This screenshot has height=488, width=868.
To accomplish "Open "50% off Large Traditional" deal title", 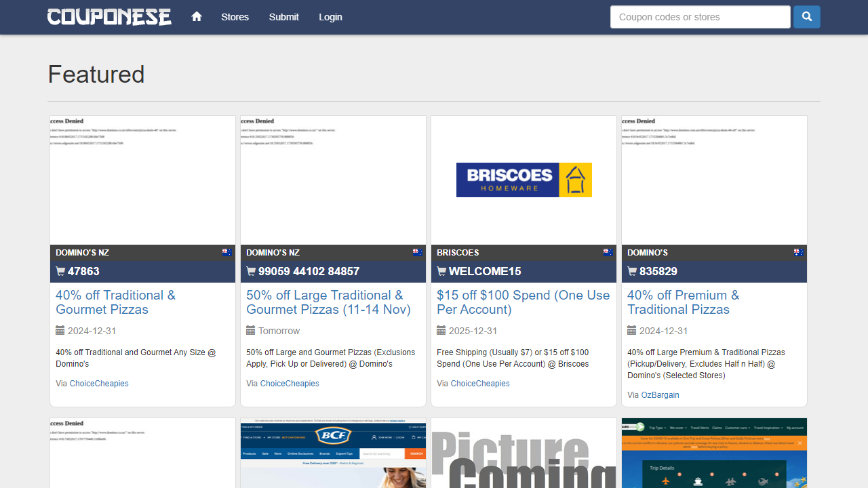I will click(328, 302).
